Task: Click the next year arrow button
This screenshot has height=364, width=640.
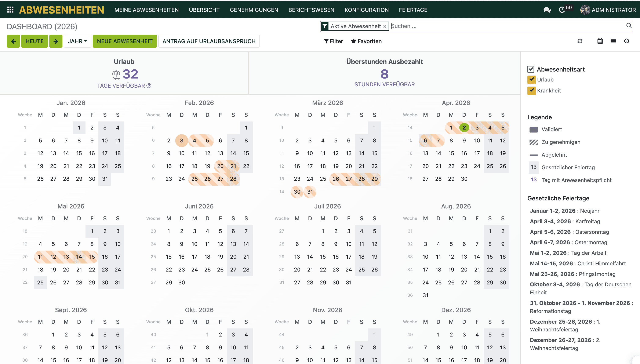Action: (55, 41)
